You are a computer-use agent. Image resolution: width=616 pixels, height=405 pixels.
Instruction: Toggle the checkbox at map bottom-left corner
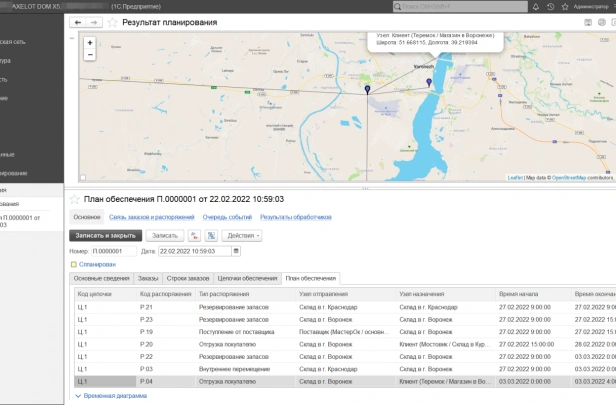pos(83,177)
